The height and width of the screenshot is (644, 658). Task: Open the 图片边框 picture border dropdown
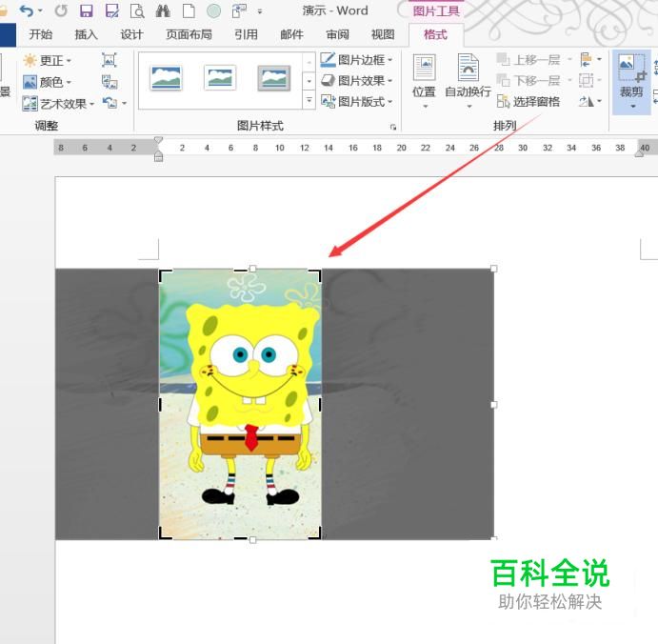(x=357, y=60)
